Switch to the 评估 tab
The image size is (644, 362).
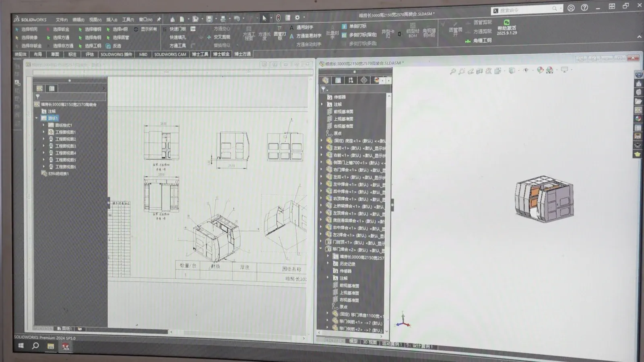(x=89, y=54)
